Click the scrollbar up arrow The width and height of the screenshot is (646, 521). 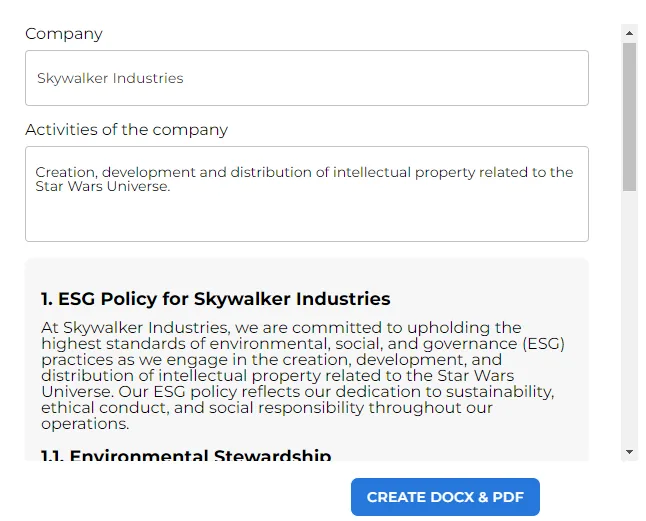tap(629, 33)
